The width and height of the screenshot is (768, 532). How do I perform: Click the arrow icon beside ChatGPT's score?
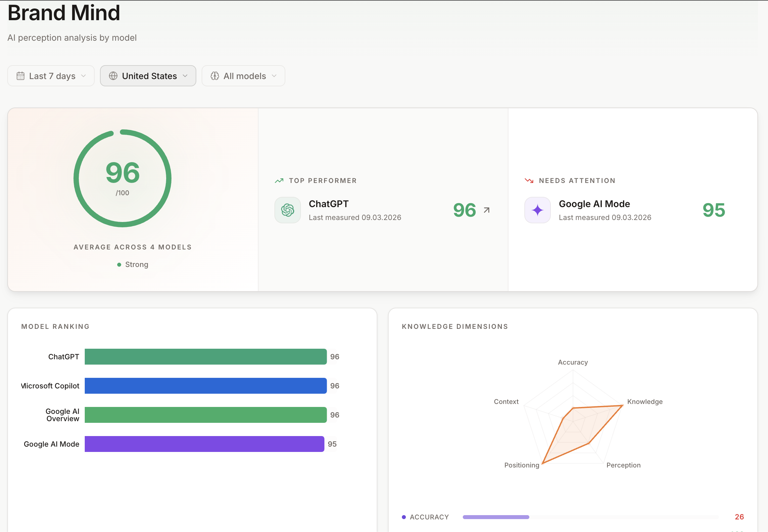click(x=487, y=210)
